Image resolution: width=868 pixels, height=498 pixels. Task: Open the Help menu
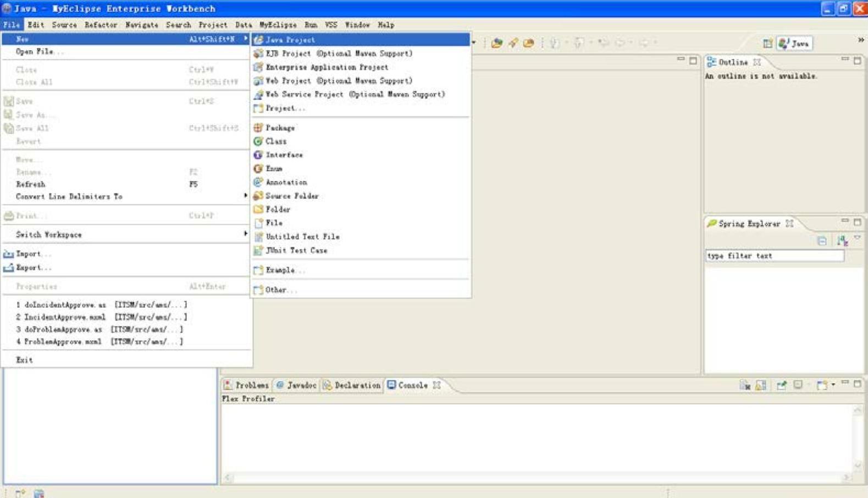(x=386, y=25)
